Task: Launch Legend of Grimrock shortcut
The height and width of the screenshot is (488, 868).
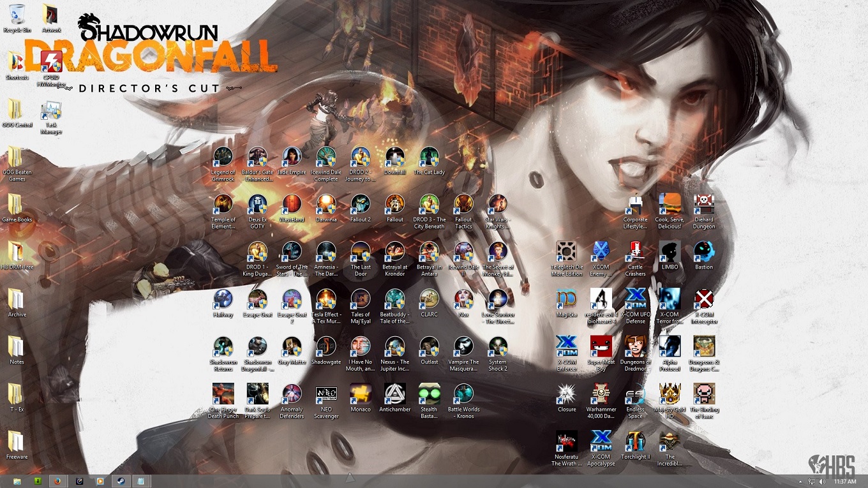Action: pyautogui.click(x=223, y=165)
